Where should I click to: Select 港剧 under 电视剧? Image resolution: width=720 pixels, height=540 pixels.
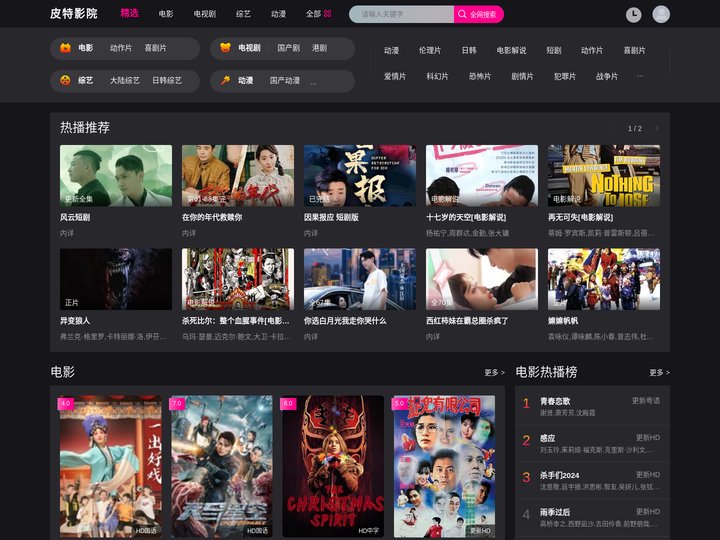319,48
